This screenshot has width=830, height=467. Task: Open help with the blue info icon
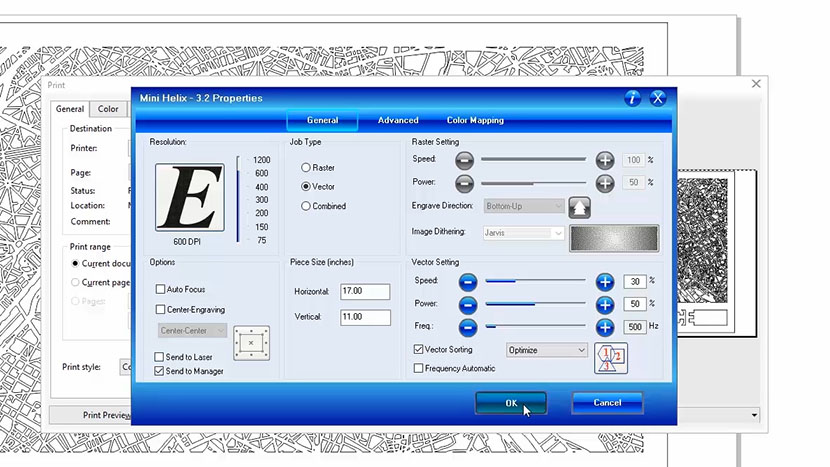(632, 98)
